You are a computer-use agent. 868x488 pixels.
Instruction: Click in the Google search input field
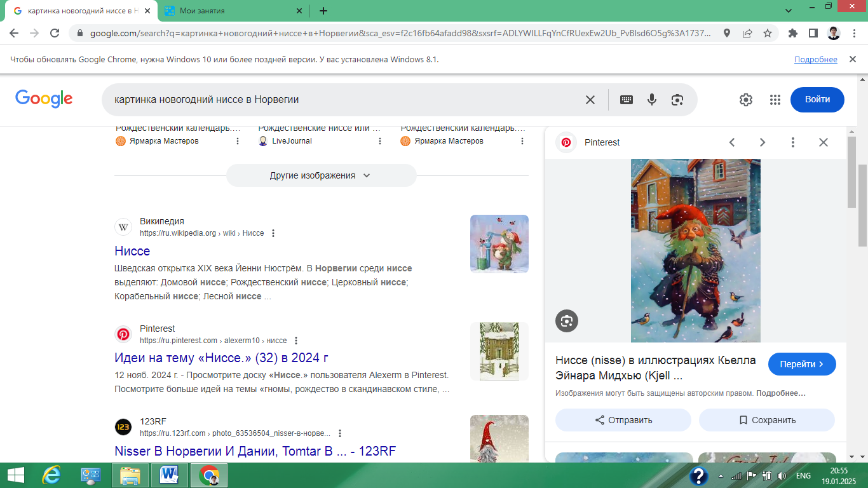(343, 100)
